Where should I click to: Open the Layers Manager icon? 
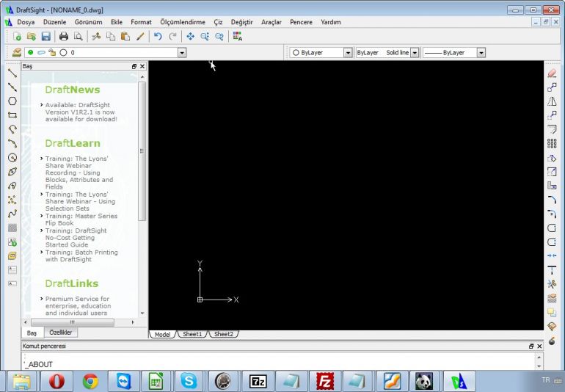pyautogui.click(x=17, y=53)
